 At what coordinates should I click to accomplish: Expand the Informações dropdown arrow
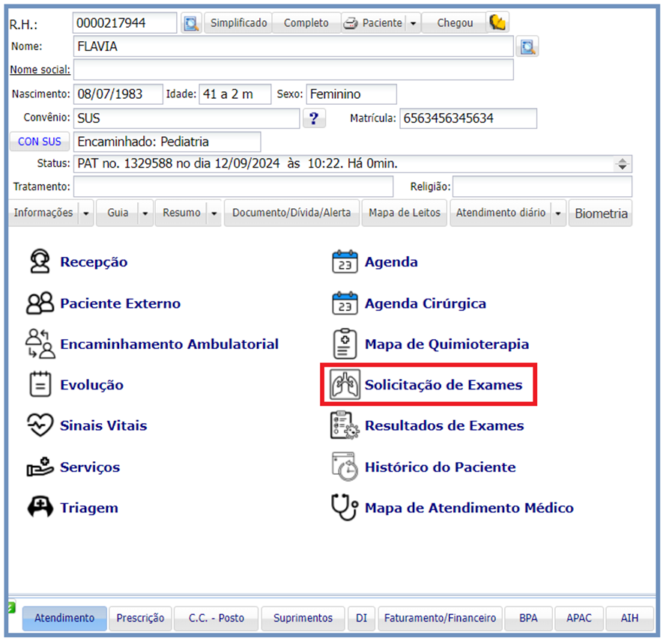click(86, 213)
